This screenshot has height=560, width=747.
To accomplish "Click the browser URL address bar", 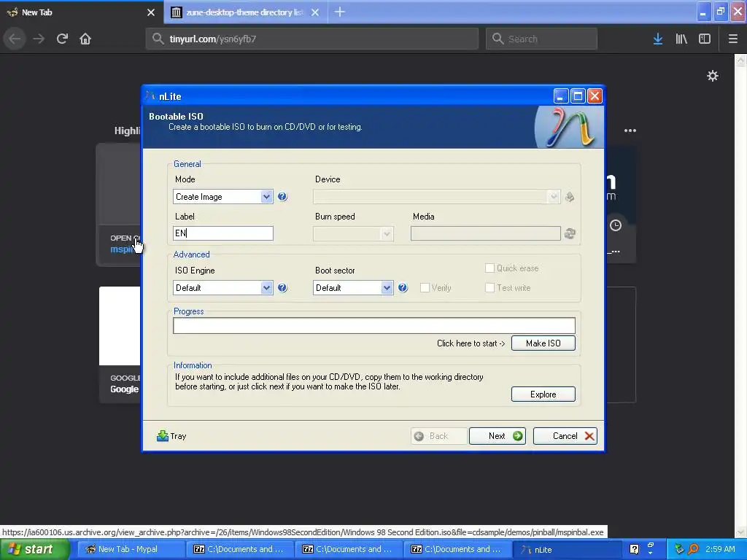I will click(x=312, y=39).
